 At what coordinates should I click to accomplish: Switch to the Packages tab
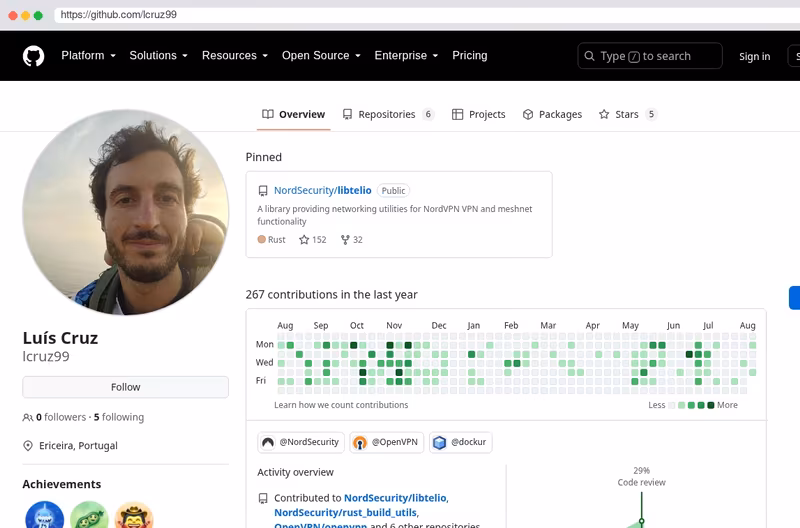point(552,114)
